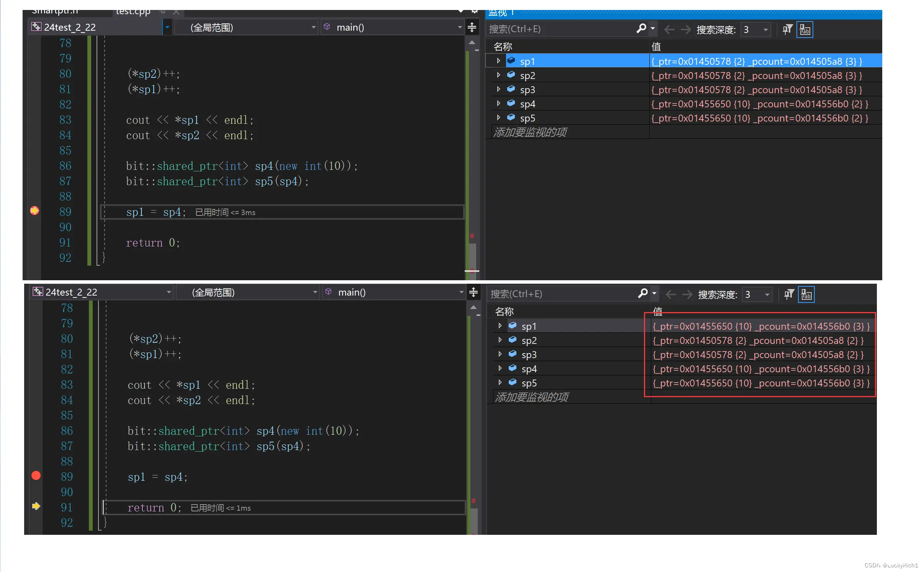Click yellow current-statement arrow at line 91
Viewport: 924px width, 572px height.
tap(36, 506)
